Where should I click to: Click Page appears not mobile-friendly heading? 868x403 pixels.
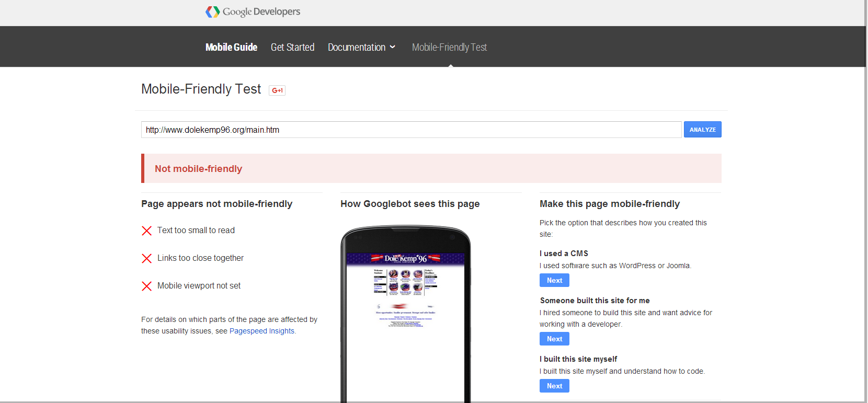(216, 204)
